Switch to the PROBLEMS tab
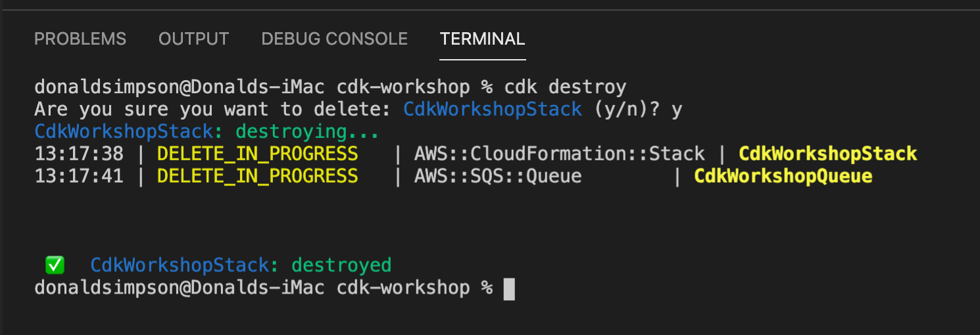The height and width of the screenshot is (335, 980). tap(80, 39)
